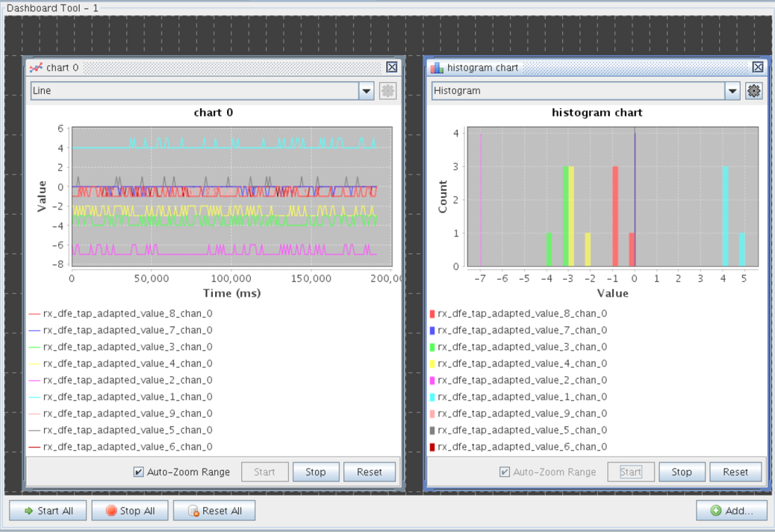Screen dimensions: 775x532
Task: Open the Line chart type dropdown
Action: tap(366, 91)
